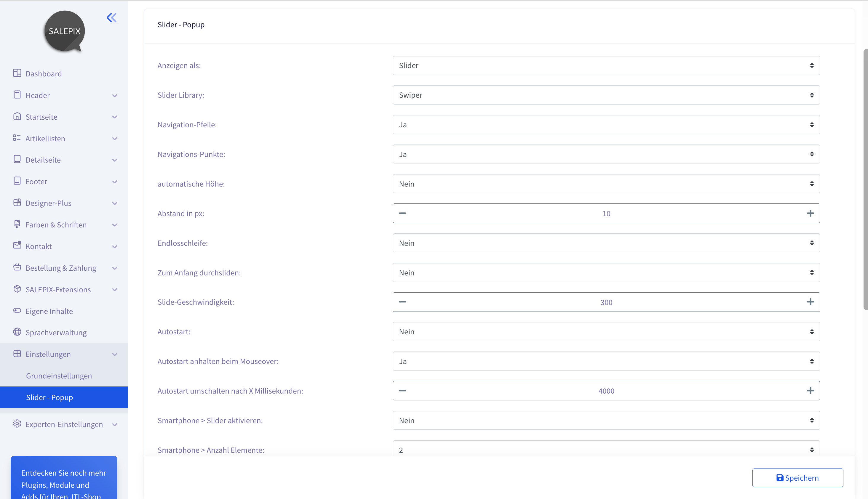Click the Kontakt envelope icon
The height and width of the screenshot is (499, 868).
pos(17,246)
